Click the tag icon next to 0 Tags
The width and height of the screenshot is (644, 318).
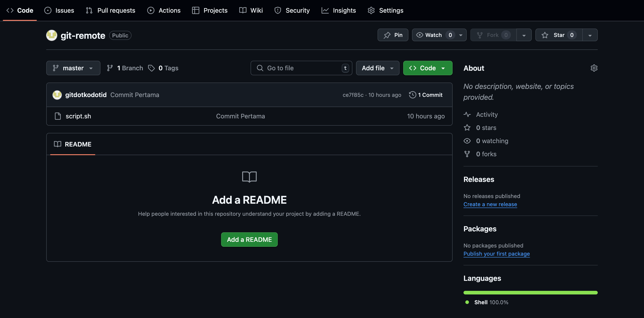(x=151, y=68)
